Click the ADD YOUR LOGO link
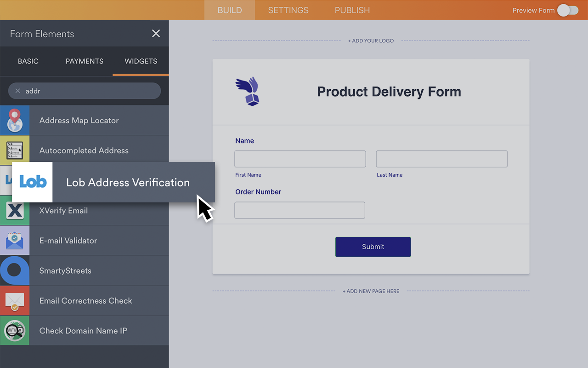Image resolution: width=588 pixels, height=368 pixels. (x=371, y=40)
